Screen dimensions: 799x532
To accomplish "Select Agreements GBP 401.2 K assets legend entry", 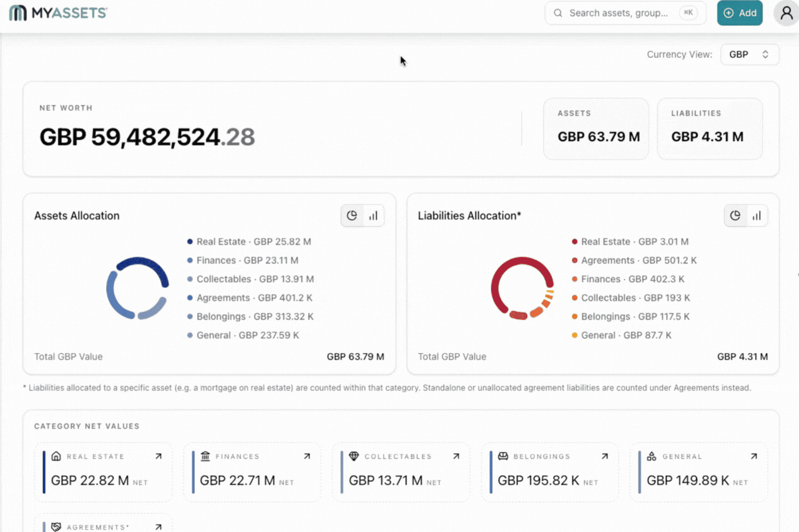I will 249,298.
